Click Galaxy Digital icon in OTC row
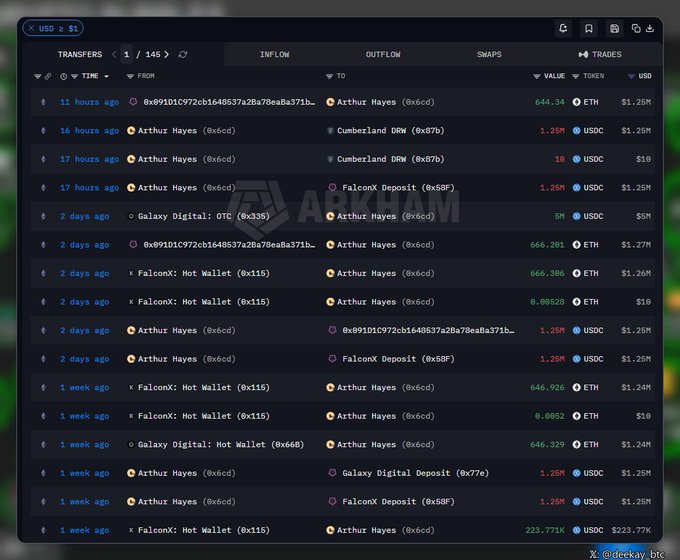 131,216
